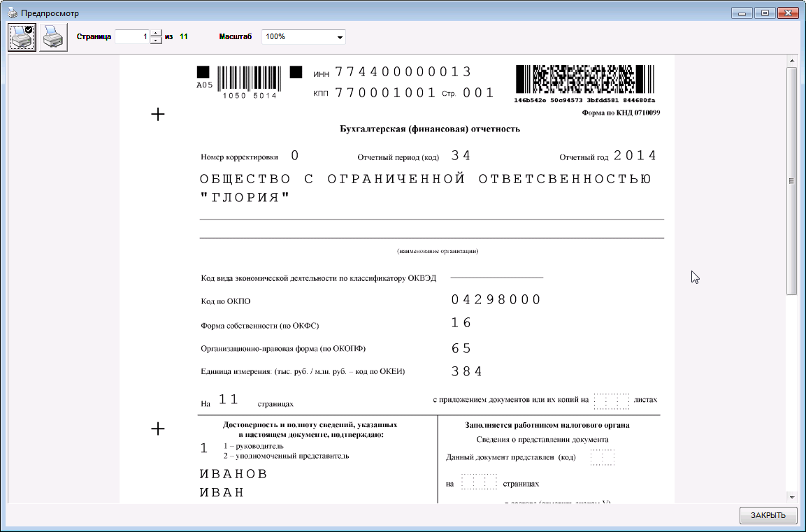This screenshot has width=806, height=532.
Task: Click the first name ИВАН
Action: coord(222,492)
